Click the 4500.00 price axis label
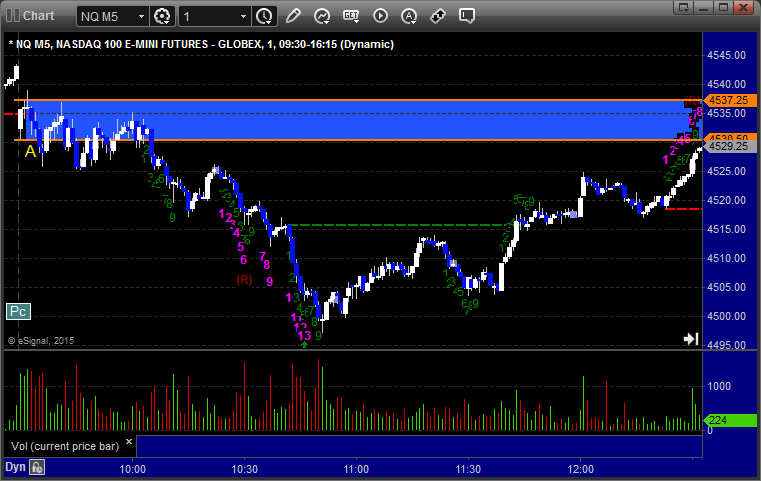 726,316
